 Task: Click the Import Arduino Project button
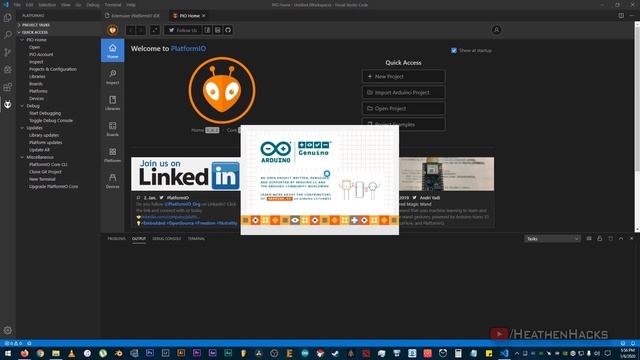[x=403, y=92]
